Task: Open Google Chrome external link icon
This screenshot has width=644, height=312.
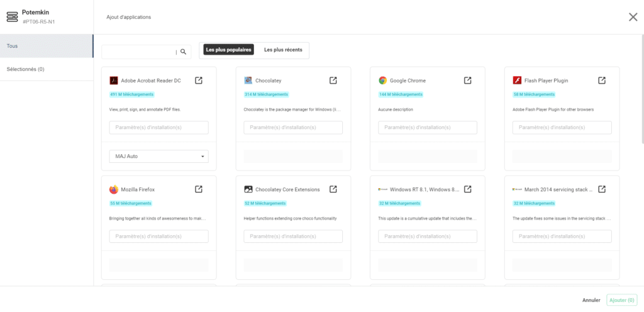Action: (467, 81)
